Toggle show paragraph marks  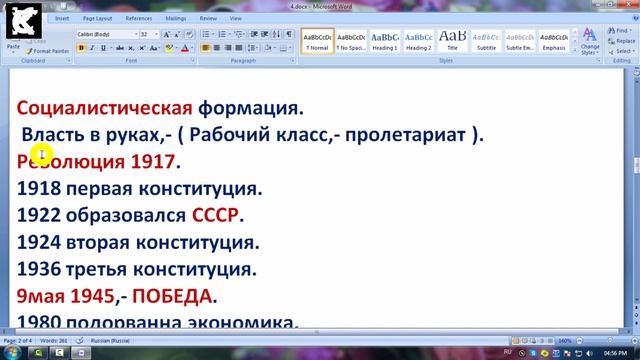tap(289, 34)
